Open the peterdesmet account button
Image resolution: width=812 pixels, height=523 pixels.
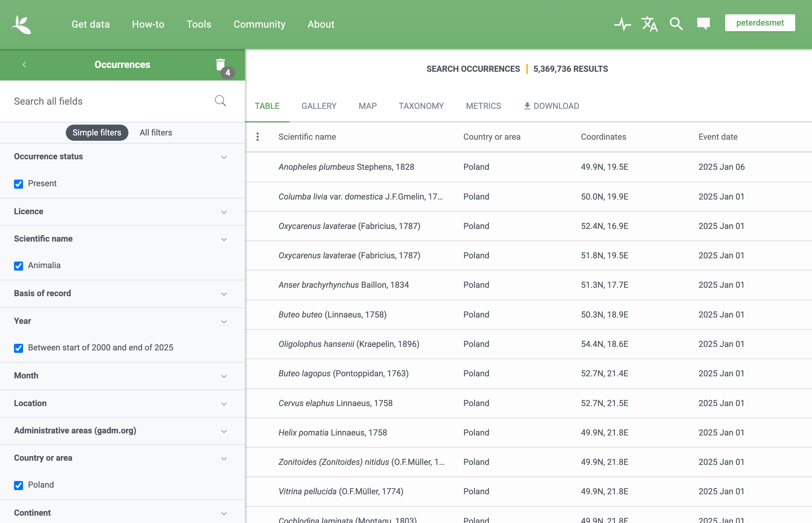coord(760,23)
